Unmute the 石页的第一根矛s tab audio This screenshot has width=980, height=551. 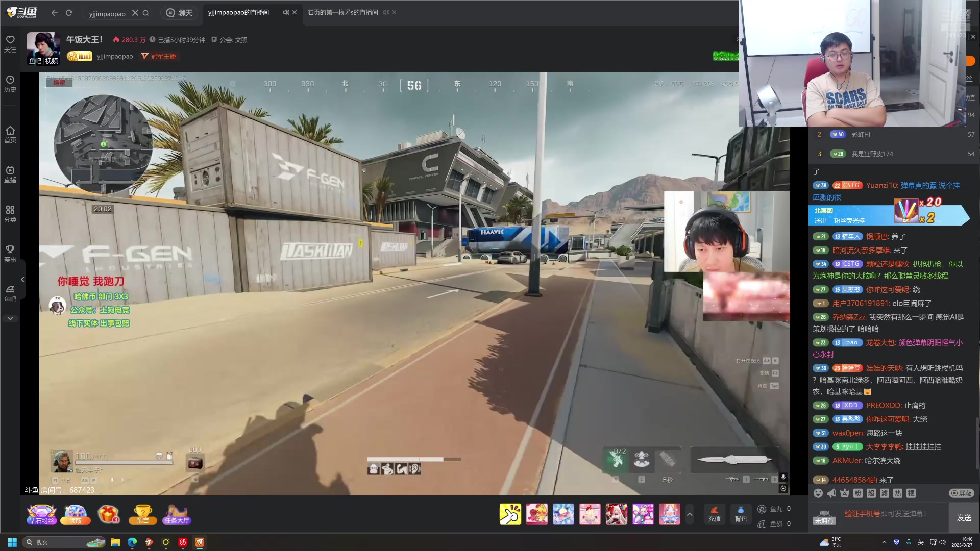tap(385, 12)
